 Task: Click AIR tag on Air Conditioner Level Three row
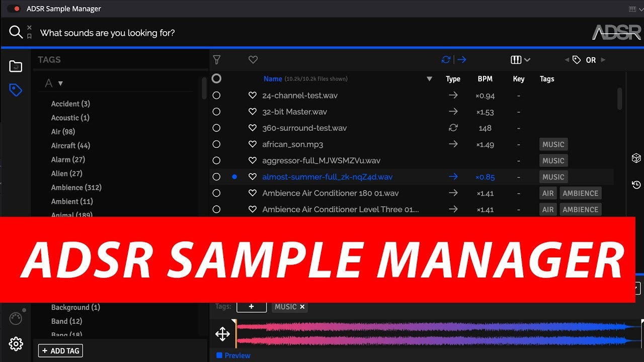click(x=548, y=210)
